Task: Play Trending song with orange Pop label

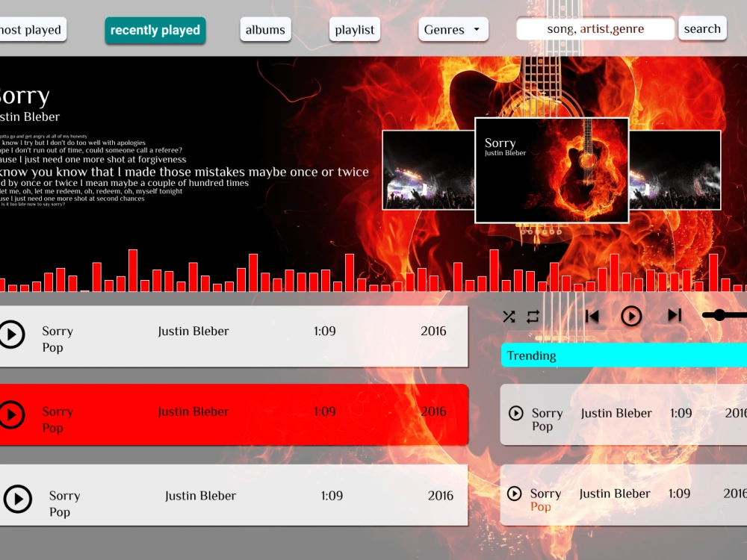Action: point(514,494)
